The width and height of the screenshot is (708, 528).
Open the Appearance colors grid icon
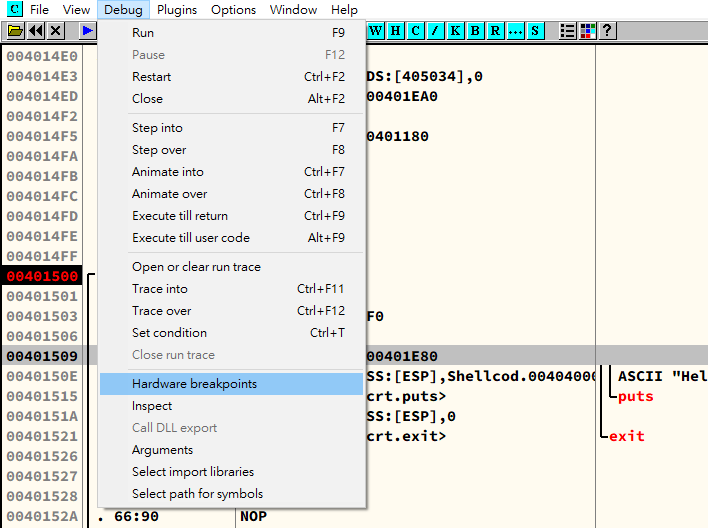587,31
